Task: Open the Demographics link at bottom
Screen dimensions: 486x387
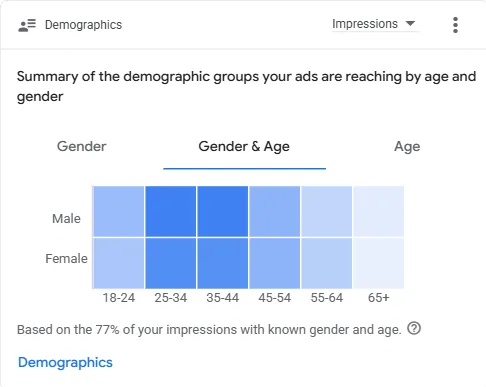Action: (x=65, y=363)
